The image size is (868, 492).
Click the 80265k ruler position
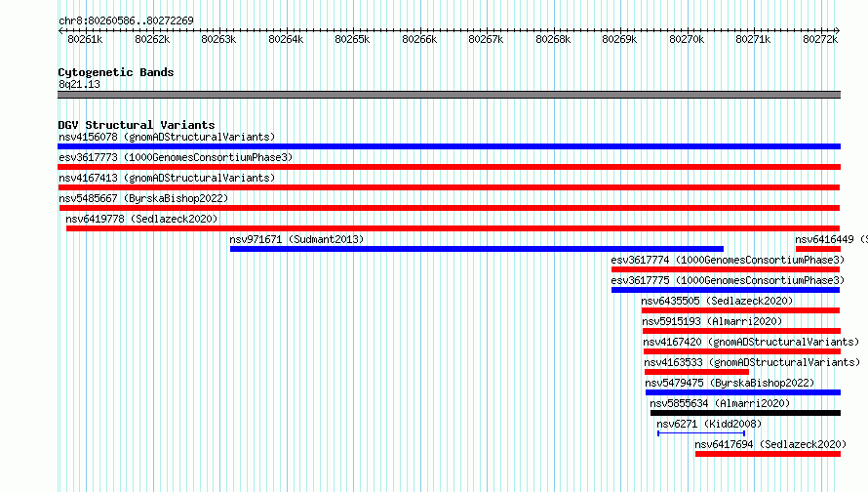click(x=352, y=39)
